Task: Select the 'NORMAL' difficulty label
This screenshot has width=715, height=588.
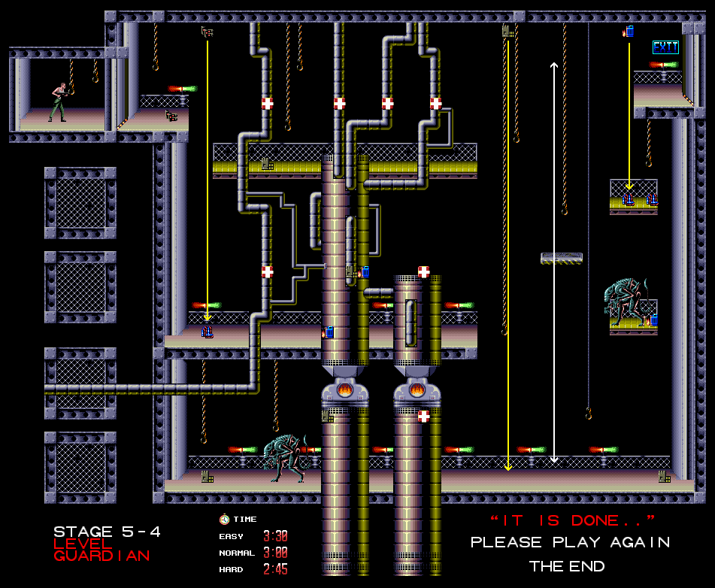Action: coord(237,553)
